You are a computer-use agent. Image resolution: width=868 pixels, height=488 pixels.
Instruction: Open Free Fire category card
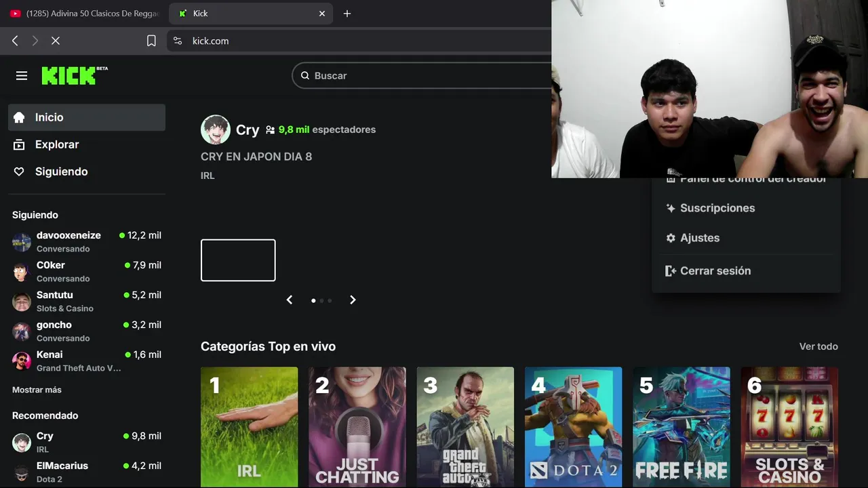click(x=682, y=427)
